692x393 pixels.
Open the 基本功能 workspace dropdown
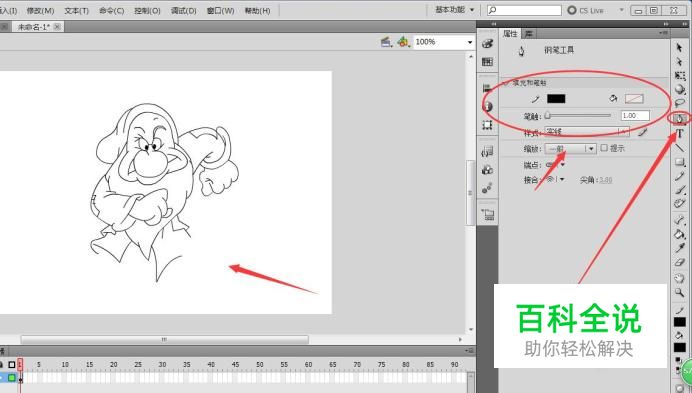pyautogui.click(x=455, y=9)
